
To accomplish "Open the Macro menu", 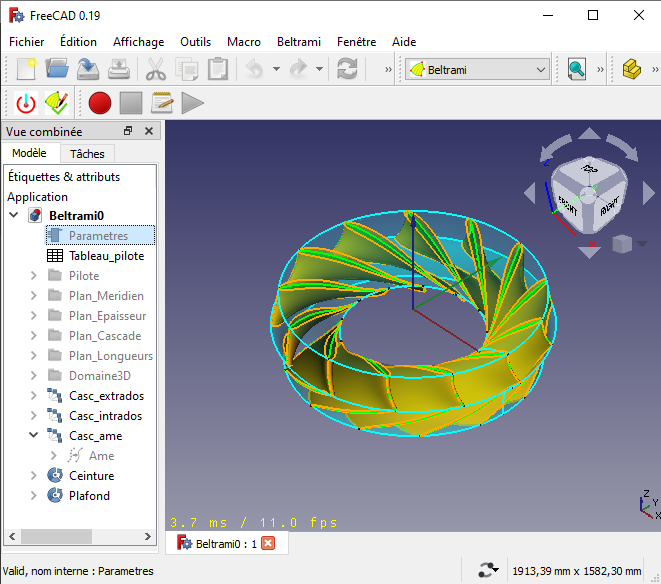I will 243,42.
